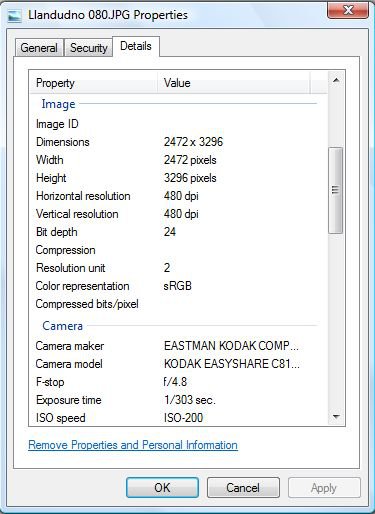Viewport: 375px width, 514px height.
Task: Click the Value column header
Action: tap(234, 83)
